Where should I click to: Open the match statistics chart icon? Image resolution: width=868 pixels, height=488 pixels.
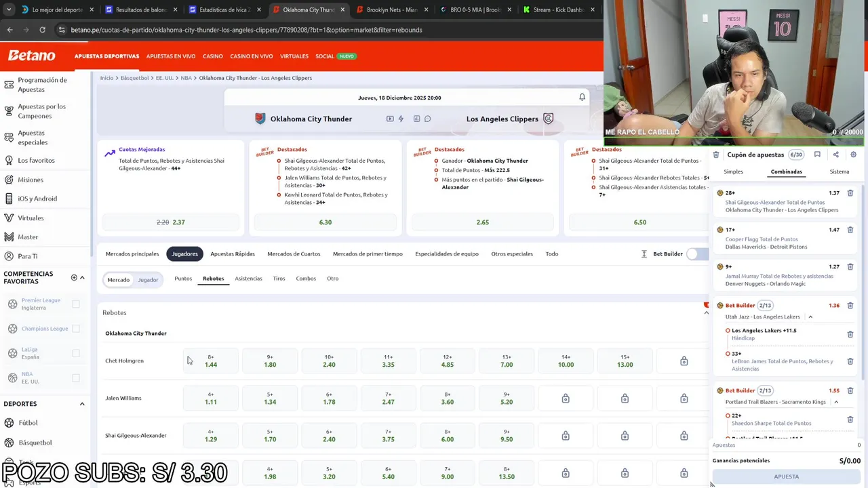pyautogui.click(x=416, y=119)
